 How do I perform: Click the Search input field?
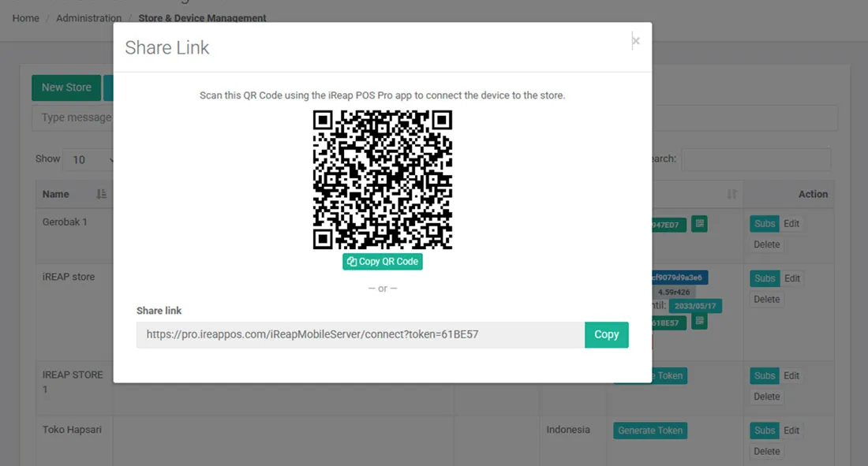(756, 159)
